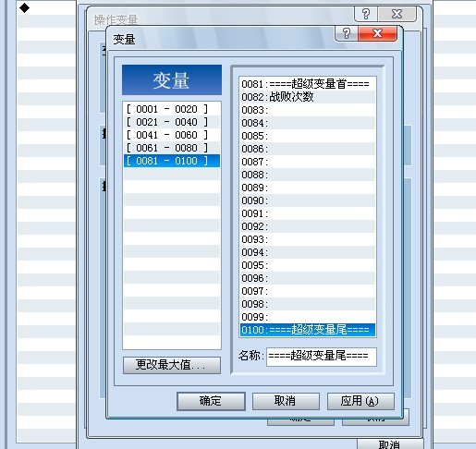
Task: Confirm with the 确定 button
Action: click(211, 401)
